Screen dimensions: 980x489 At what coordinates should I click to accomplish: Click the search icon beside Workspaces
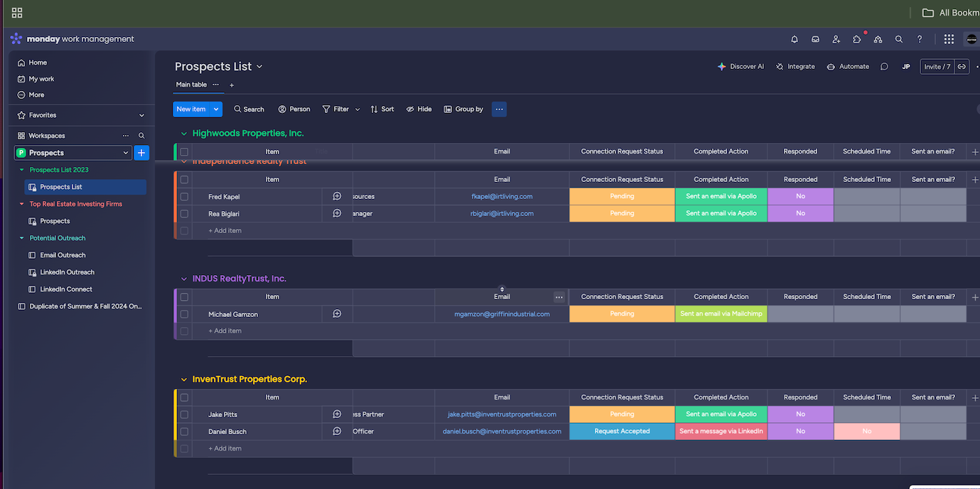click(x=141, y=136)
